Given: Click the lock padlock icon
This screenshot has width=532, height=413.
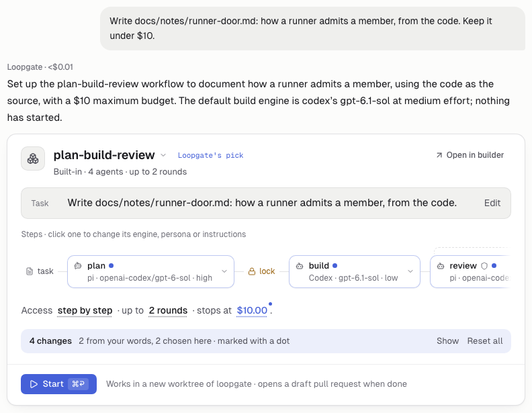Looking at the screenshot, I should pyautogui.click(x=252, y=271).
